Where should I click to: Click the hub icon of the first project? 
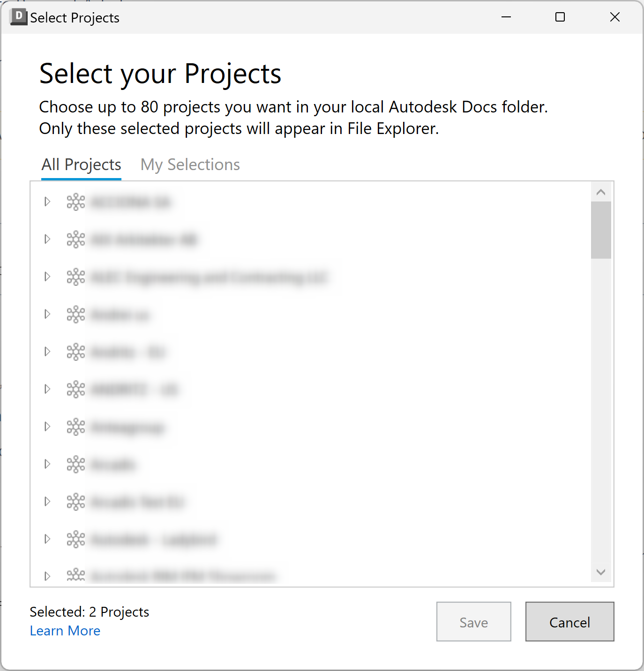[x=75, y=201]
